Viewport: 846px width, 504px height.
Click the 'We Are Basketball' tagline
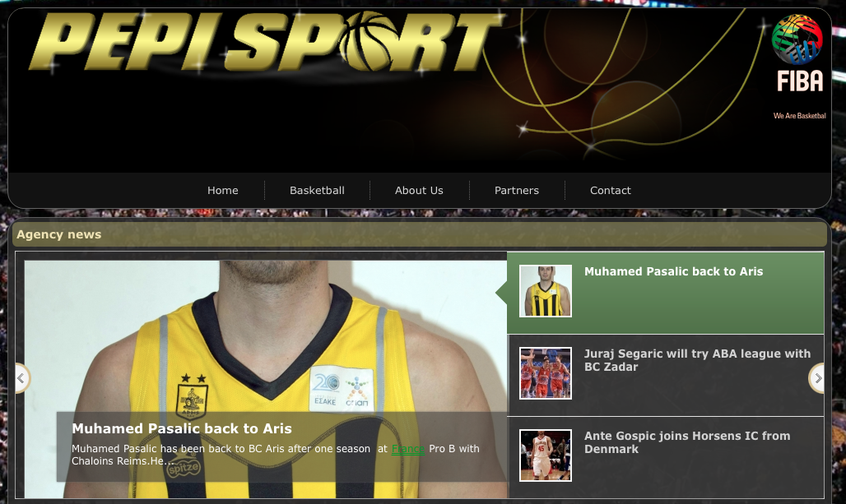point(800,116)
